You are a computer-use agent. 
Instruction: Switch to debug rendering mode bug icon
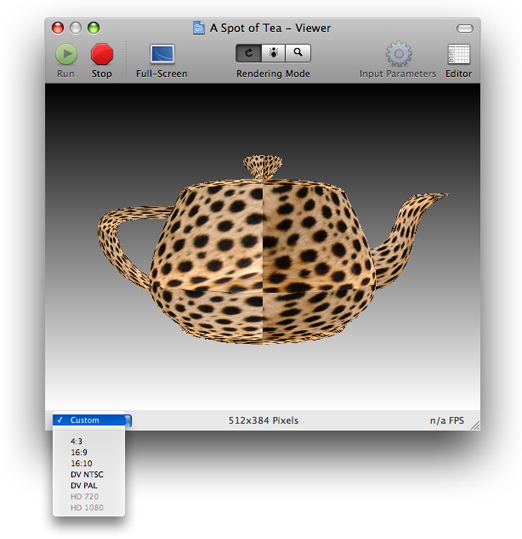coord(273,53)
